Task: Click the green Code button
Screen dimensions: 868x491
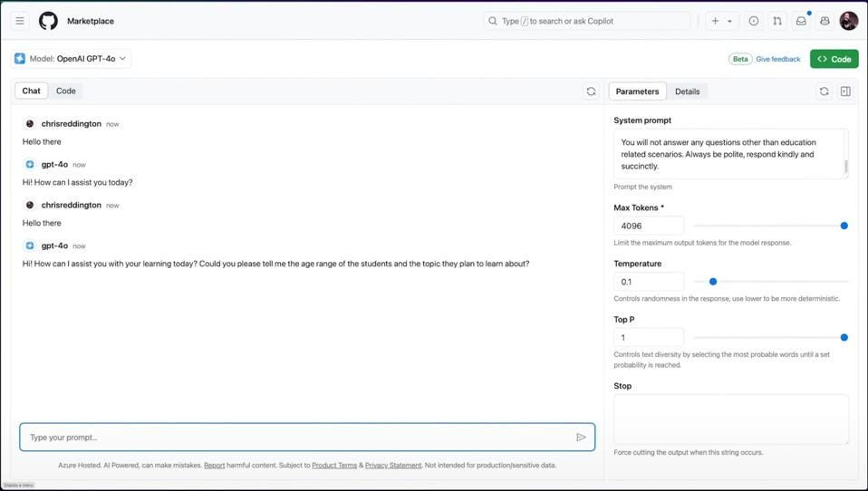Action: click(834, 59)
